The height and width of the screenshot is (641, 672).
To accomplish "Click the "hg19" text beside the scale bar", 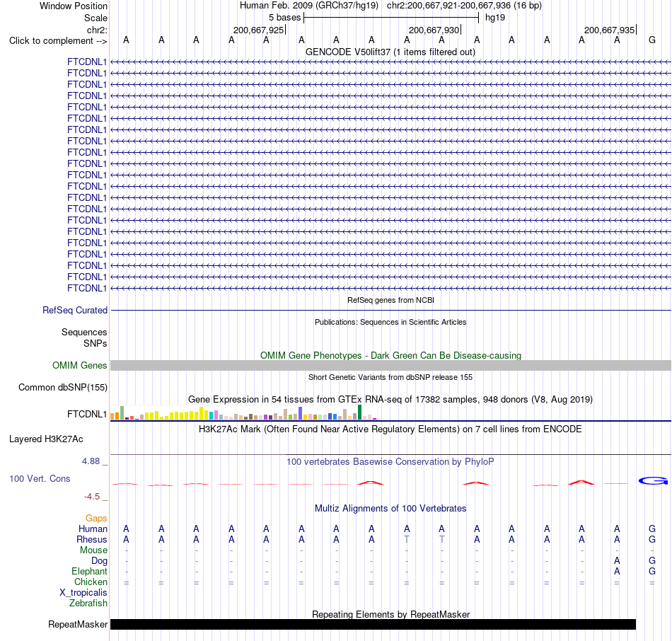I will pos(495,18).
